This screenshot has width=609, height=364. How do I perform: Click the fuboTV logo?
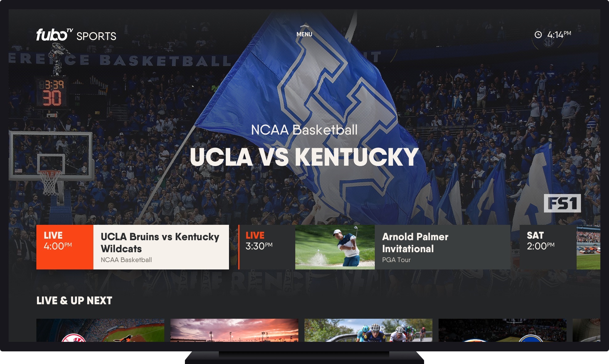pyautogui.click(x=55, y=35)
